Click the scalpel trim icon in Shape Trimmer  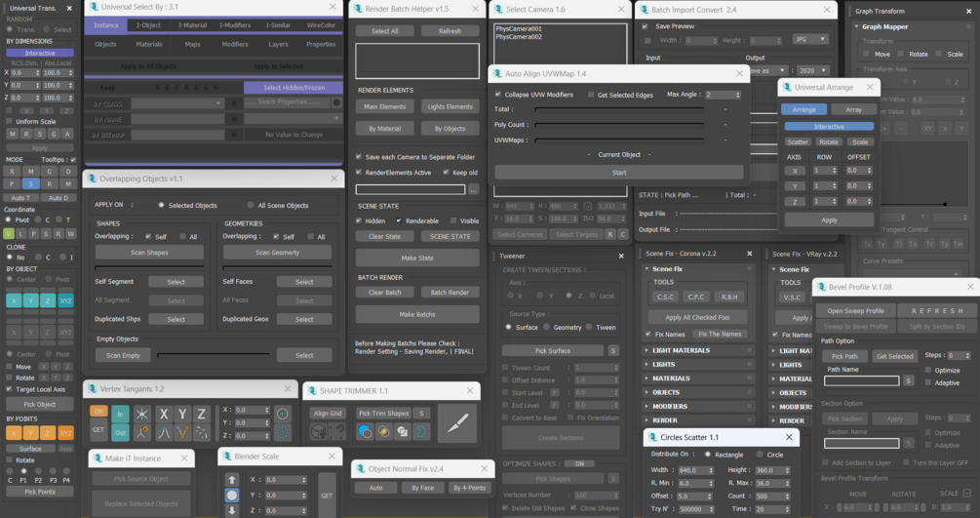point(458,423)
